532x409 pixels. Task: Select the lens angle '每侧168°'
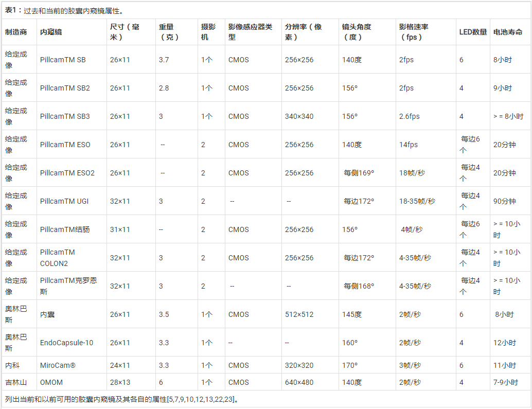359,286
